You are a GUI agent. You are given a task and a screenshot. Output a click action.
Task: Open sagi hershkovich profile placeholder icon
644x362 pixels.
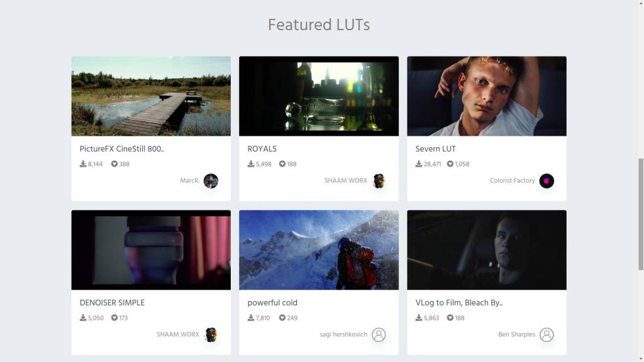(379, 334)
